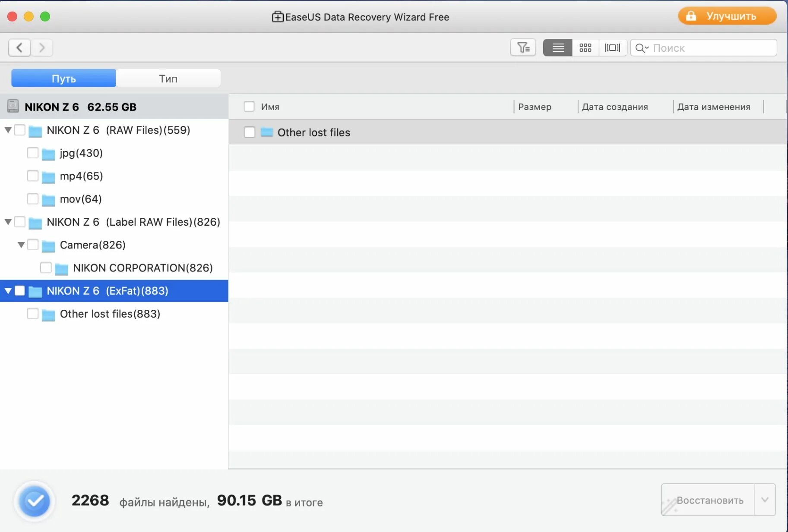Select the NIKON Z 6 (ExFat)(883) label
This screenshot has height=532, width=788.
click(x=108, y=290)
